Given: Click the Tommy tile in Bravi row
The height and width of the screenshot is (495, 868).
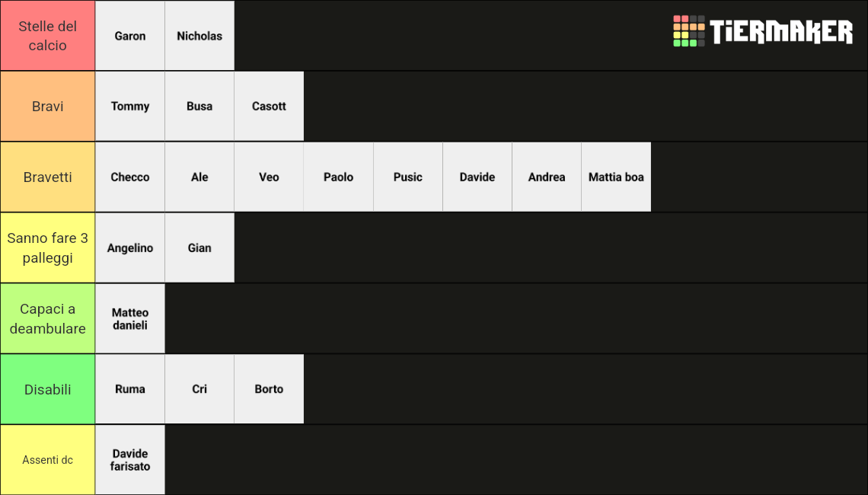Looking at the screenshot, I should pos(130,106).
